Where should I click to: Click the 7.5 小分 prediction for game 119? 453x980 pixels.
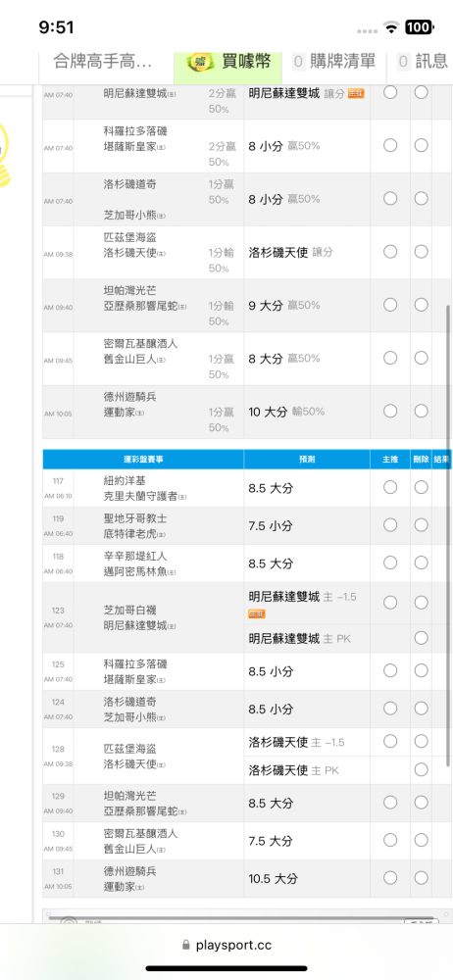271,526
